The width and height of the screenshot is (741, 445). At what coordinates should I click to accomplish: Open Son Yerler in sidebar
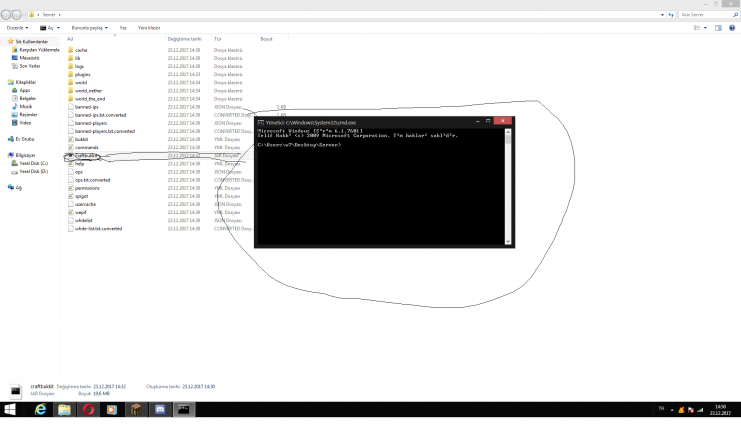[29, 66]
